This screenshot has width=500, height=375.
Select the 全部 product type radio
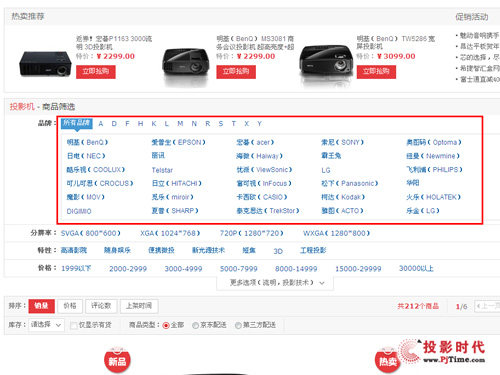[166, 325]
